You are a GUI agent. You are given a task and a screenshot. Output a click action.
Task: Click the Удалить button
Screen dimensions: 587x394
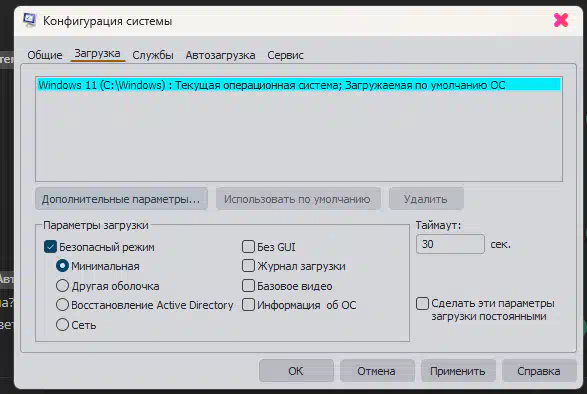tap(426, 199)
